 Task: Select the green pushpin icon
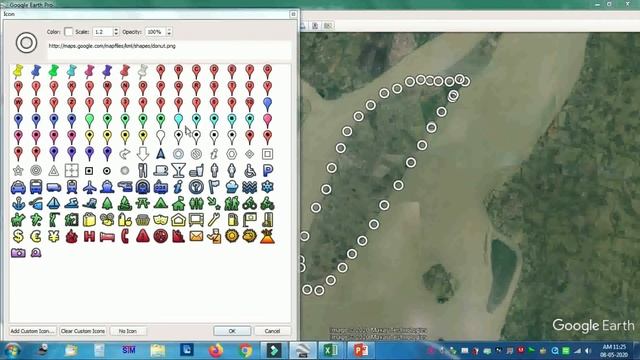[x=53, y=71]
